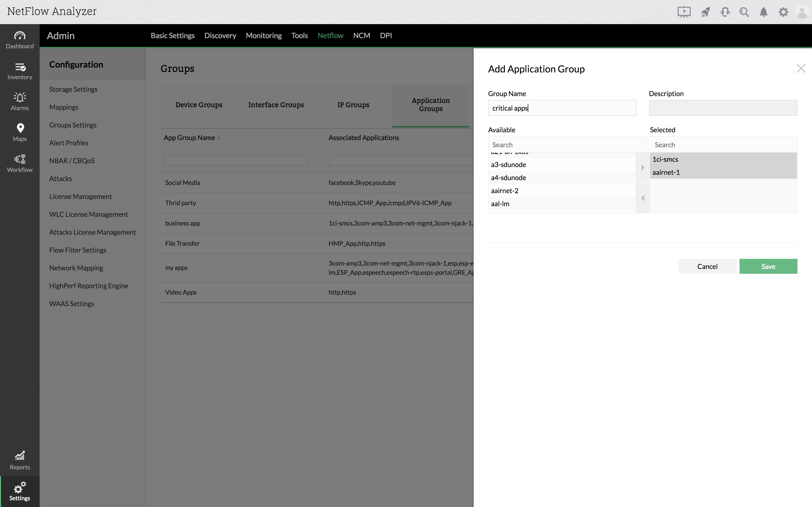Open the Workflow sidebar icon
Image resolution: width=812 pixels, height=507 pixels.
pos(20,163)
